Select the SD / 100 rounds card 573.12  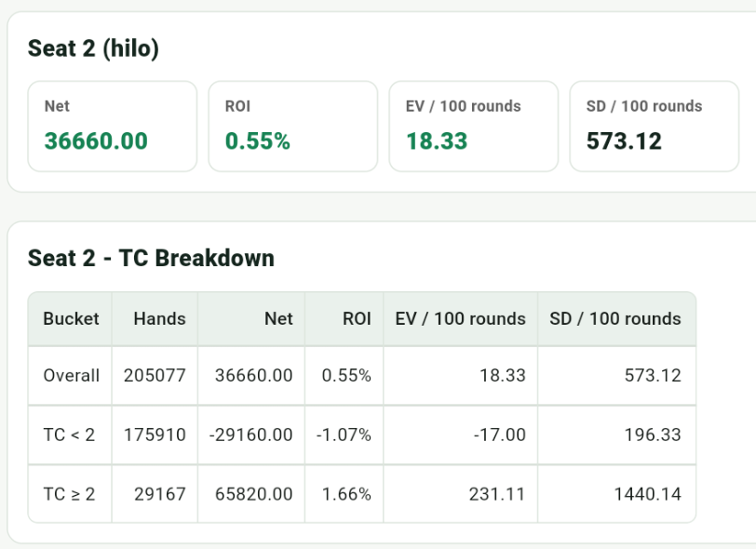[x=654, y=127]
